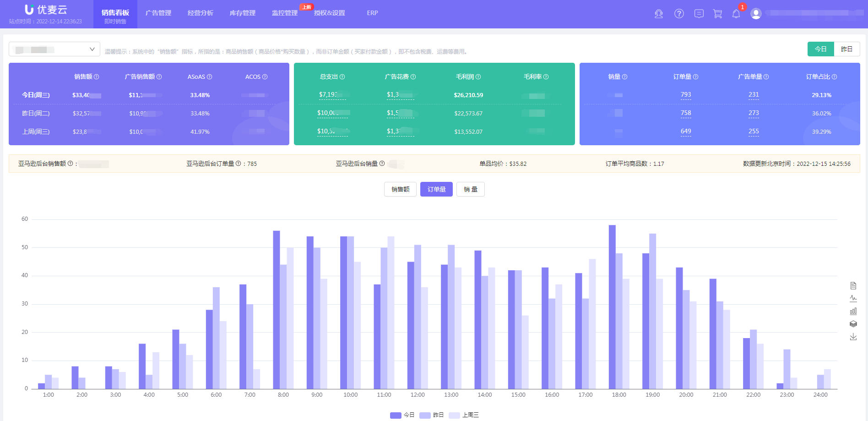This screenshot has width=868, height=421.
Task: Open the customer service headset icon
Action: tap(658, 14)
